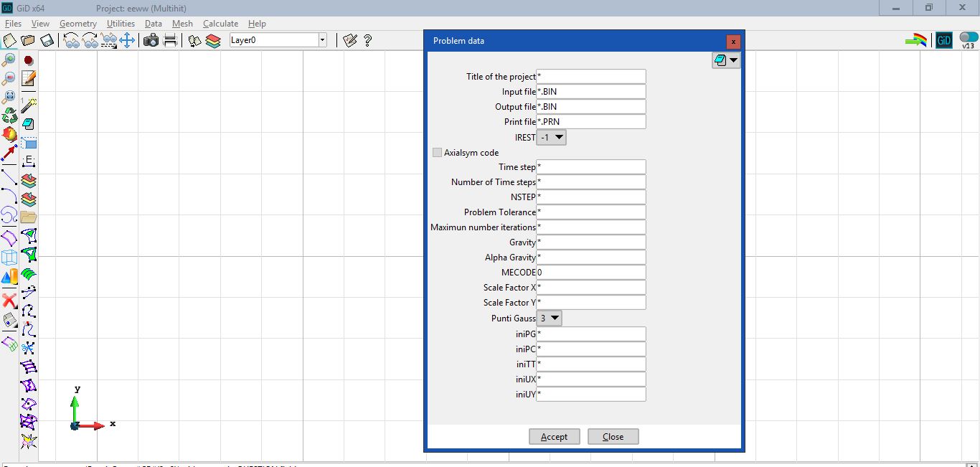Select the pan (move arrows) tool
Image resolution: width=980 pixels, height=467 pixels.
(x=128, y=41)
